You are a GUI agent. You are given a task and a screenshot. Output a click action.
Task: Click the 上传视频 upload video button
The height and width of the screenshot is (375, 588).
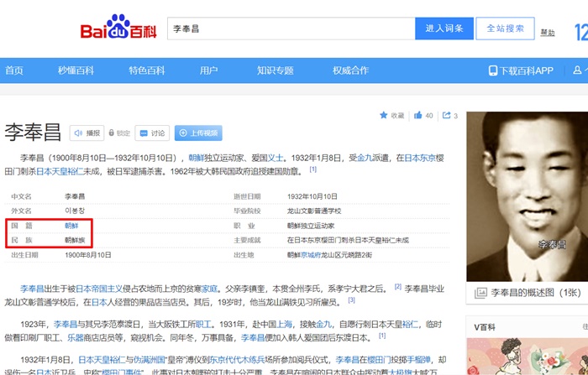point(198,133)
